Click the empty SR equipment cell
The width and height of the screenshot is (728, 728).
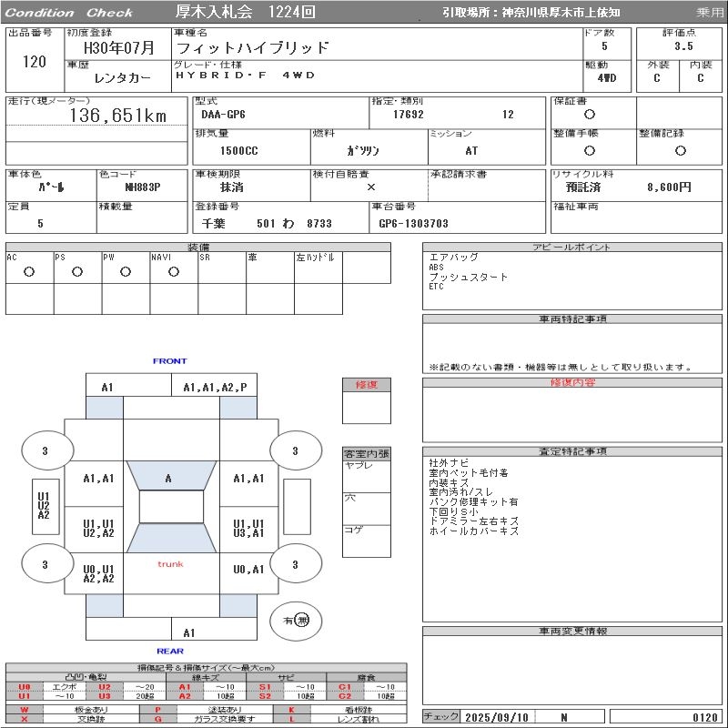pos(222,271)
